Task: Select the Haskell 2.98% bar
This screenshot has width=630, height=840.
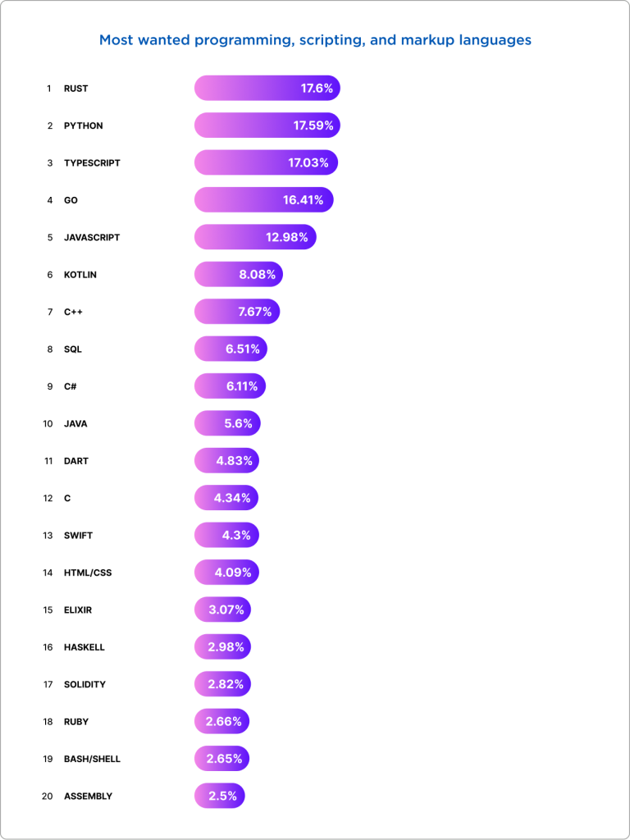Action: click(x=222, y=647)
